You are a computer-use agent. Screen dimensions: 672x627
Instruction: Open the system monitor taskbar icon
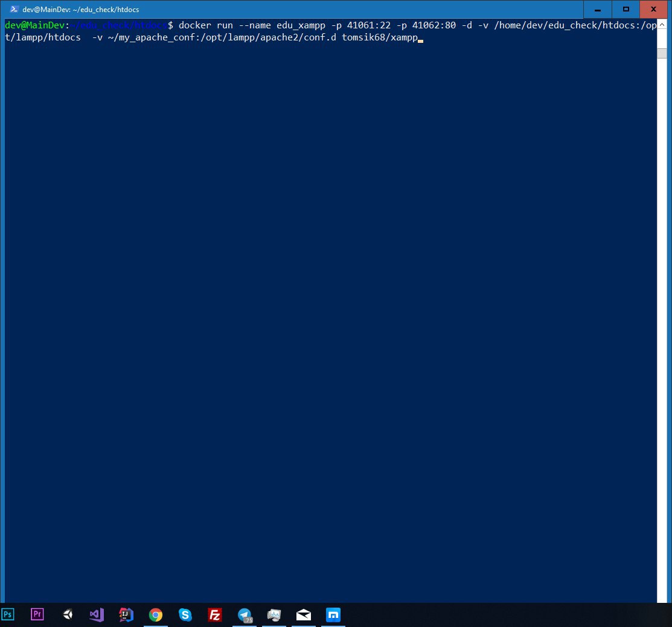[274, 615]
